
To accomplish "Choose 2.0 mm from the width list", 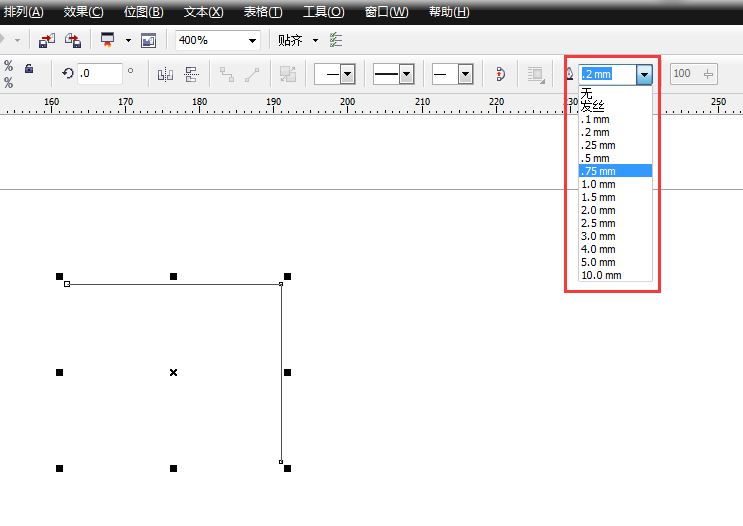I will coord(598,210).
